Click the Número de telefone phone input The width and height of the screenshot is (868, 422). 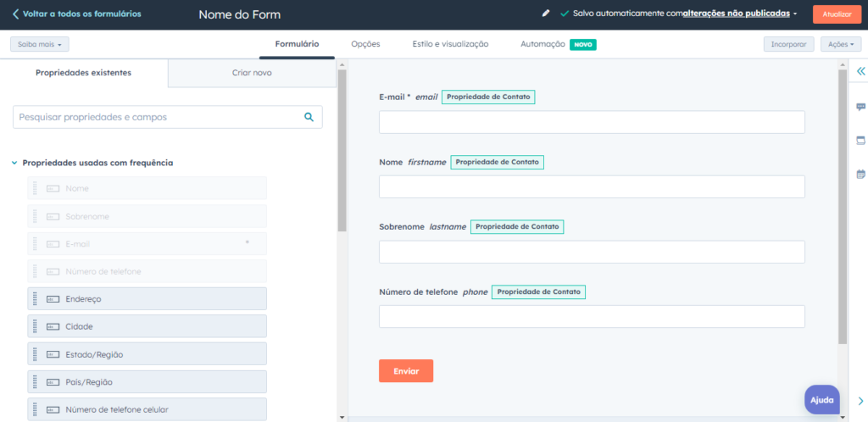point(592,316)
